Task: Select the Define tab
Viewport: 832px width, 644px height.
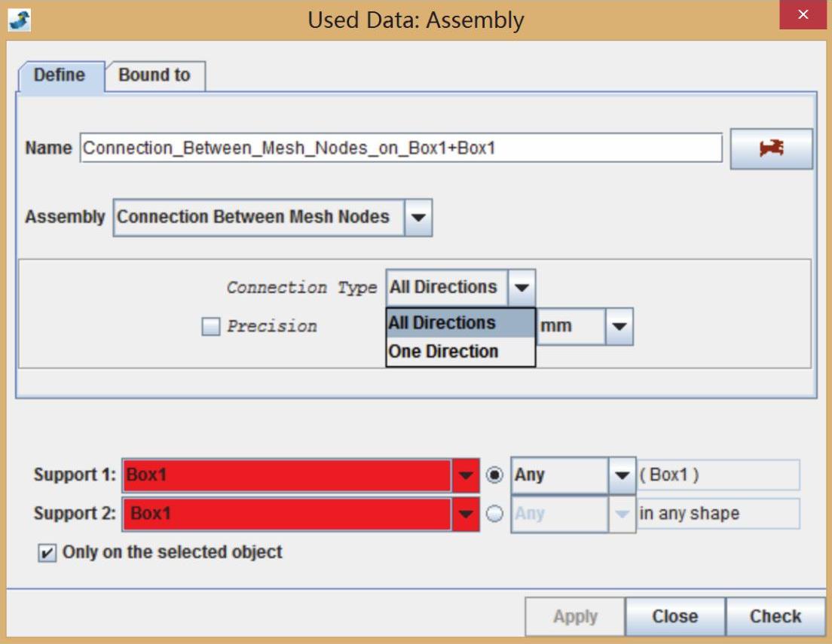Action: point(60,75)
